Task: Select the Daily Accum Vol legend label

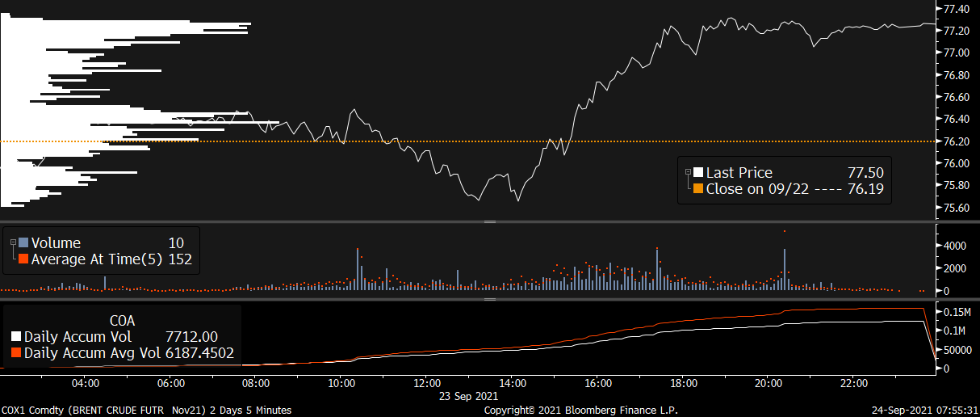Action: coord(78,336)
